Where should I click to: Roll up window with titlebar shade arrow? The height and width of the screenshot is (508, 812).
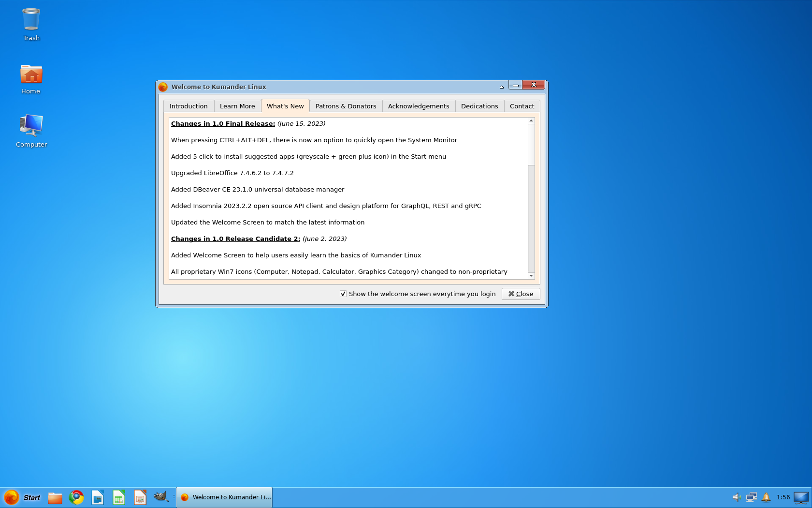[x=502, y=87]
